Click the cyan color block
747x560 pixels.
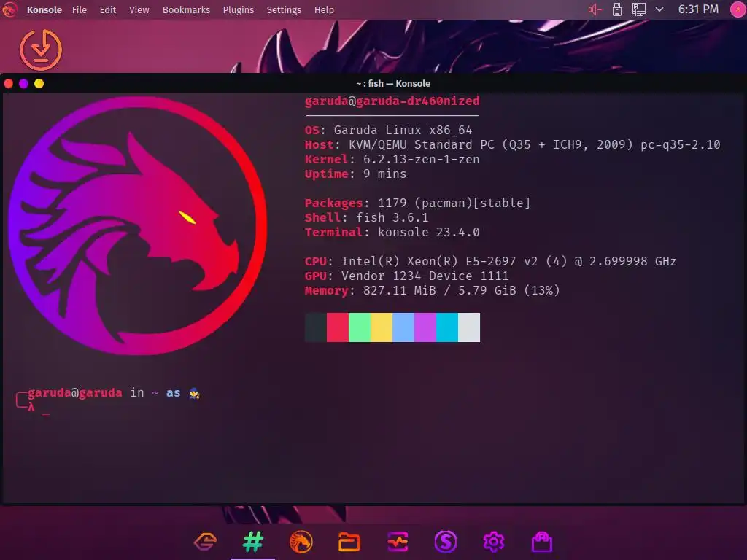[x=447, y=327]
